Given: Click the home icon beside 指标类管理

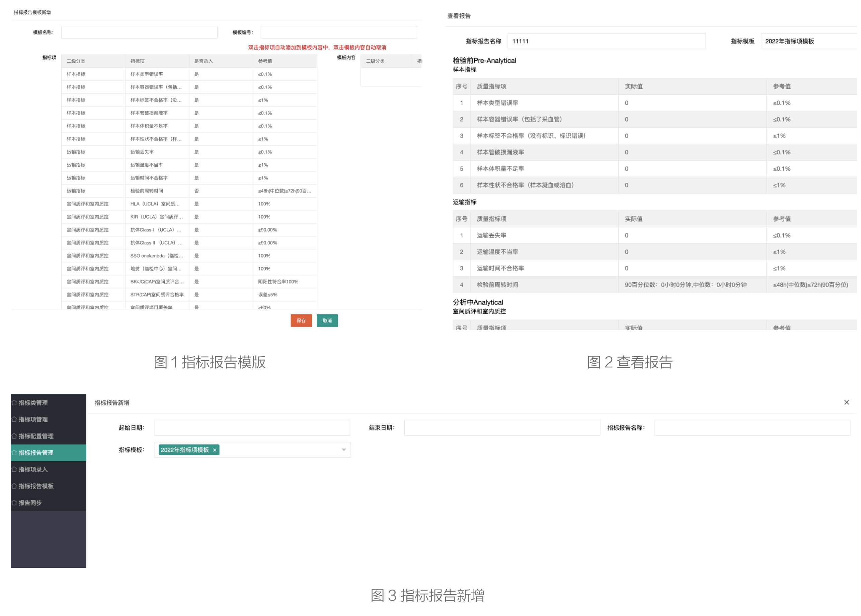Looking at the screenshot, I should 14,402.
